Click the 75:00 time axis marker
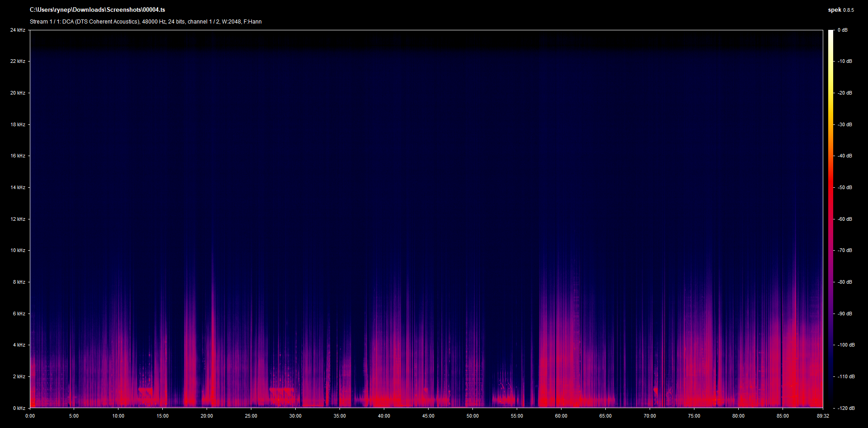Screen dimensions: 868x428 [x=694, y=416]
